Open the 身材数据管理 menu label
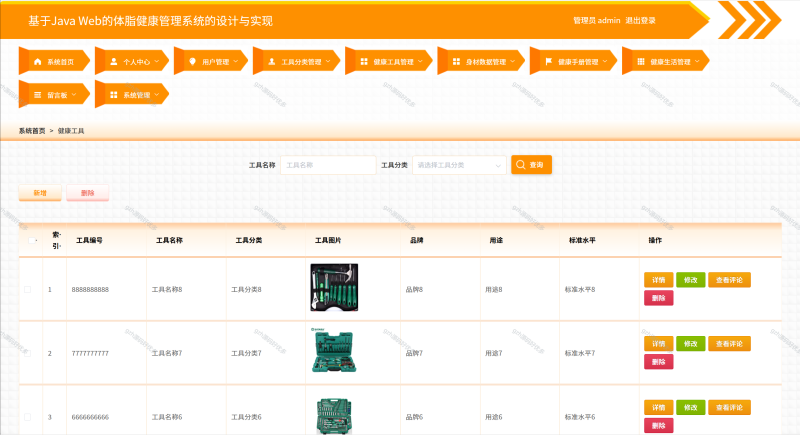Image resolution: width=800 pixels, height=435 pixels. 486,62
